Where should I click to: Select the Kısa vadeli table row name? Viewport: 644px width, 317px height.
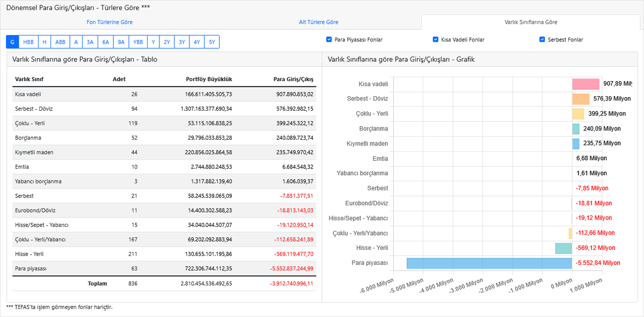coord(28,94)
